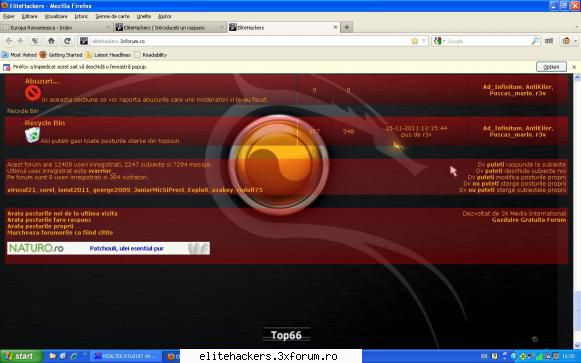
Task: Open the Unelte menu
Action: coord(143,16)
